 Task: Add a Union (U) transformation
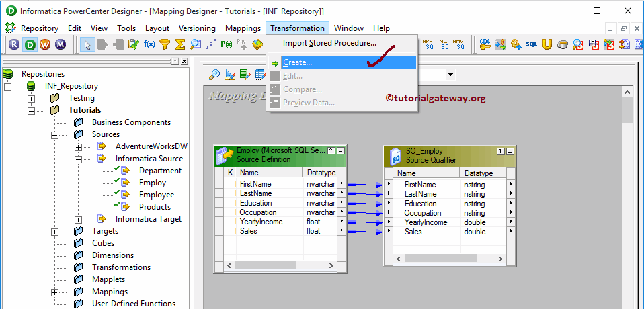coord(547,44)
